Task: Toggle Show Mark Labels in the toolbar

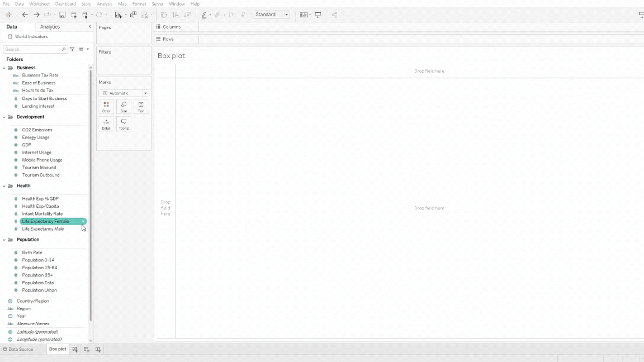Action: click(233, 15)
